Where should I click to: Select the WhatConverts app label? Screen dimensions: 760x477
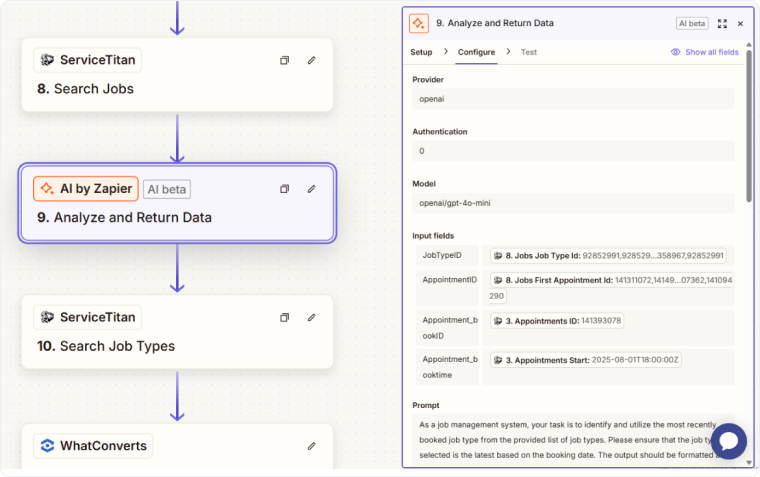[93, 445]
